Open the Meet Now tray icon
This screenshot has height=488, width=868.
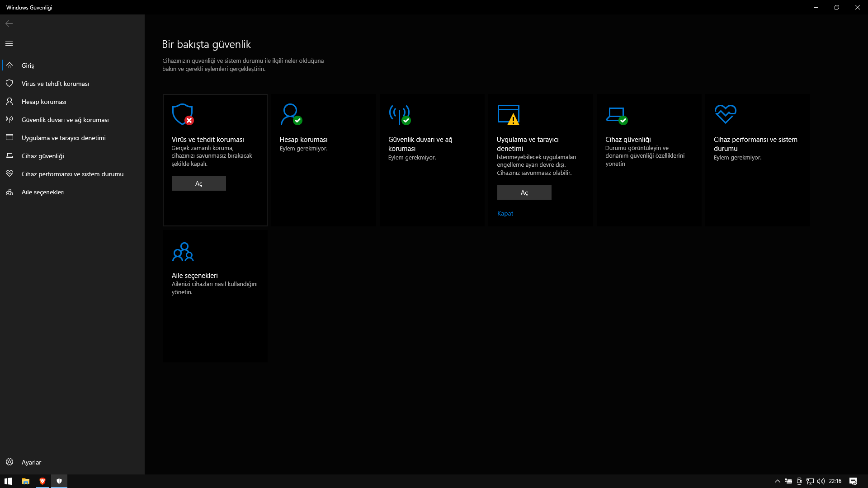click(799, 481)
